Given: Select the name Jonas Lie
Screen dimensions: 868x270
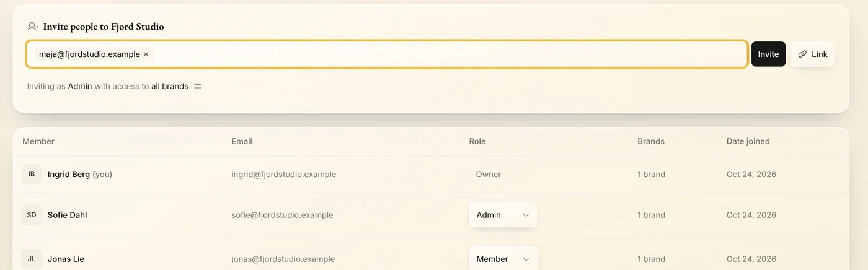Looking at the screenshot, I should tap(66, 259).
